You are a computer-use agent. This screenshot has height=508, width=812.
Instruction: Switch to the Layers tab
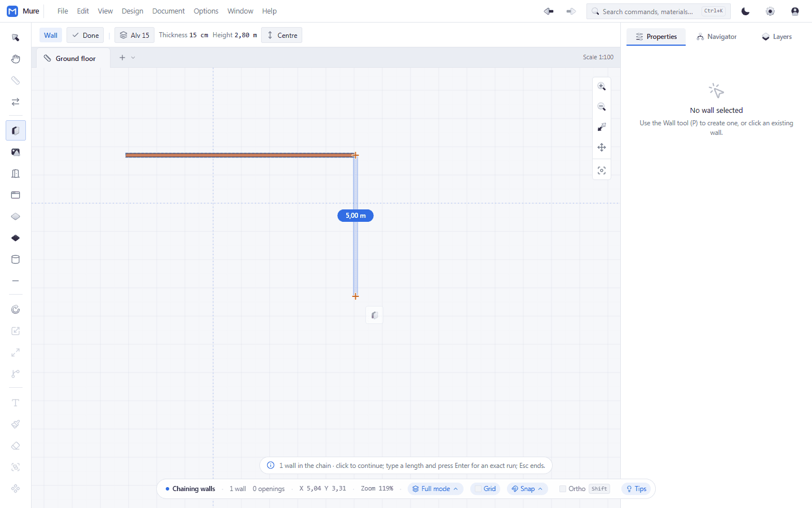click(776, 37)
